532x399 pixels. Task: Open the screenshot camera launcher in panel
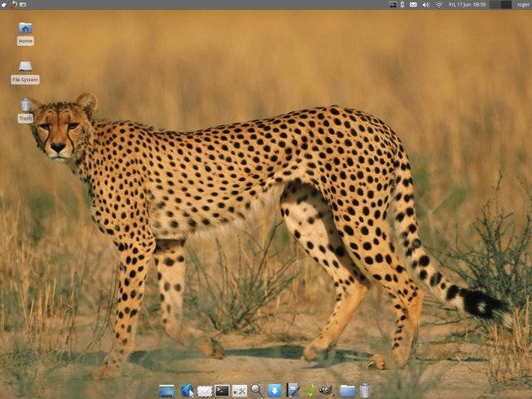22,4
